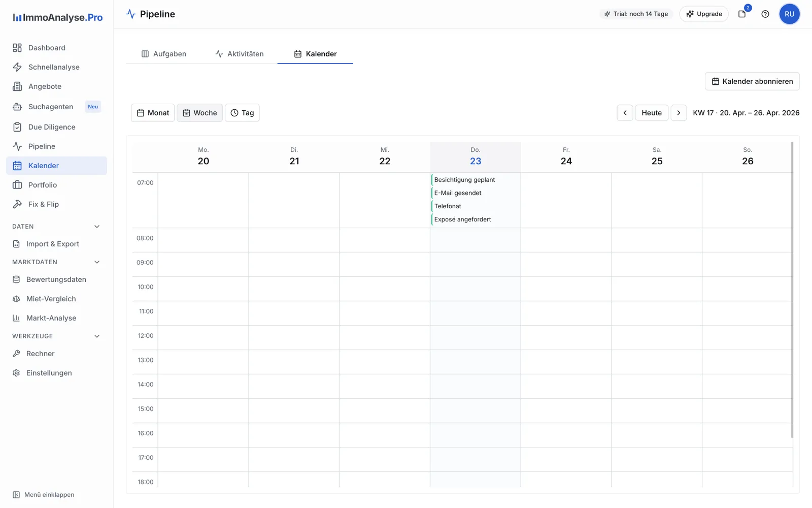Image resolution: width=812 pixels, height=508 pixels.
Task: Select Tuesday 21 day header
Action: coord(294,156)
